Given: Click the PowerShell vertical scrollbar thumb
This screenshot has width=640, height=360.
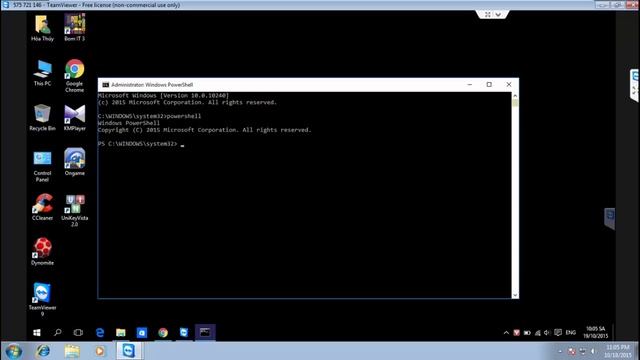Looking at the screenshot, I should (x=515, y=104).
